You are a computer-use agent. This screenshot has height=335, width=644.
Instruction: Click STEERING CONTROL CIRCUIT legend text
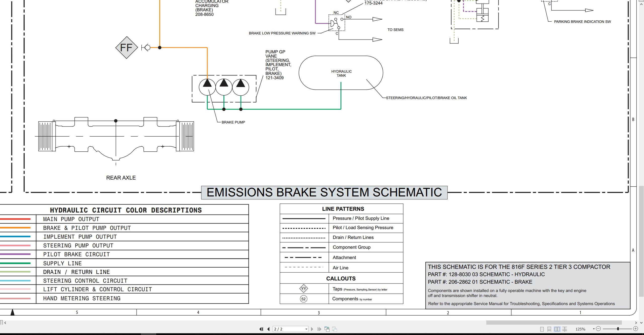click(85, 281)
